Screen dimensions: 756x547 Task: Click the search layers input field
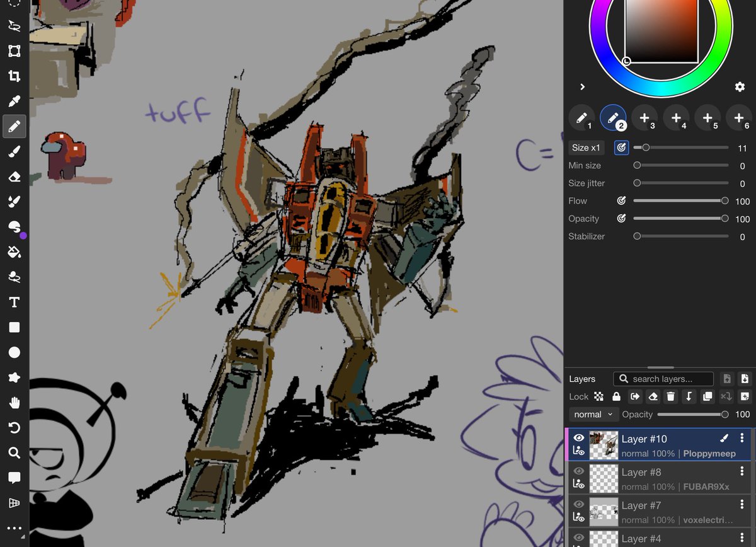pos(663,379)
